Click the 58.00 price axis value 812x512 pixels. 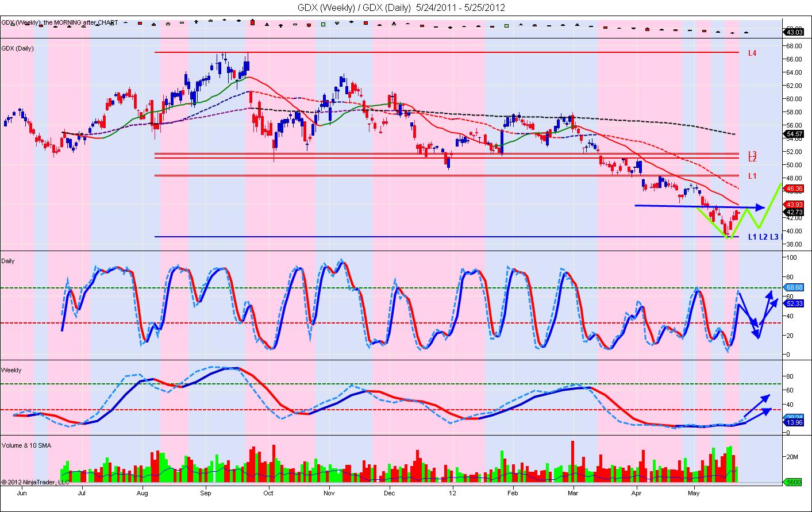pos(794,112)
